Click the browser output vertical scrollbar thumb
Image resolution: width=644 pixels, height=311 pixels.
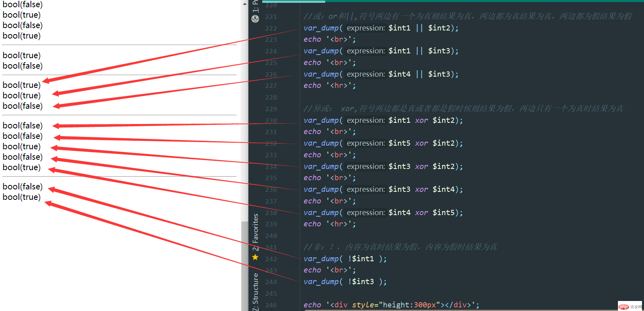tap(245, 266)
